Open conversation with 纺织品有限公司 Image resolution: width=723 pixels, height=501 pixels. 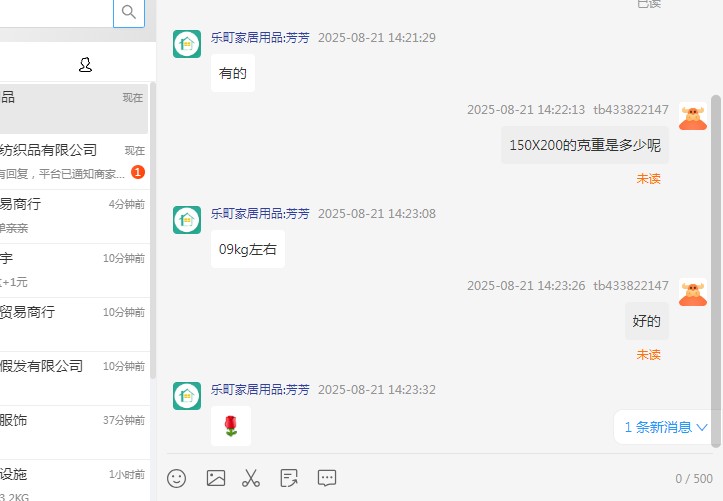tap(74, 162)
